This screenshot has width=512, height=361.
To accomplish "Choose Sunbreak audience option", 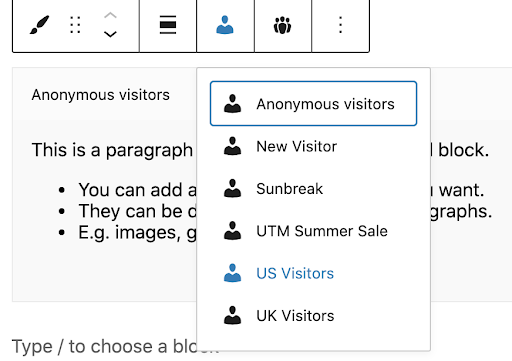I will coord(313,189).
